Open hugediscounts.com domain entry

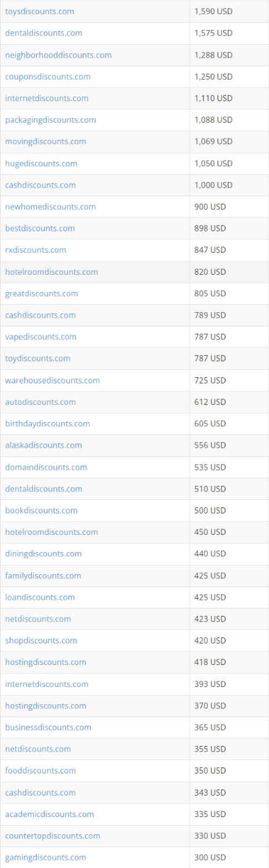(41, 163)
